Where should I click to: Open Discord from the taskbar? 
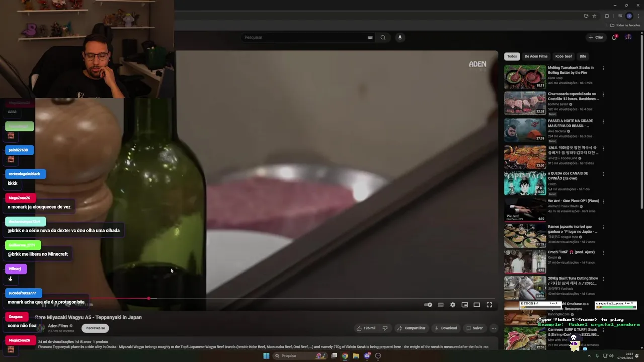pyautogui.click(x=367, y=356)
